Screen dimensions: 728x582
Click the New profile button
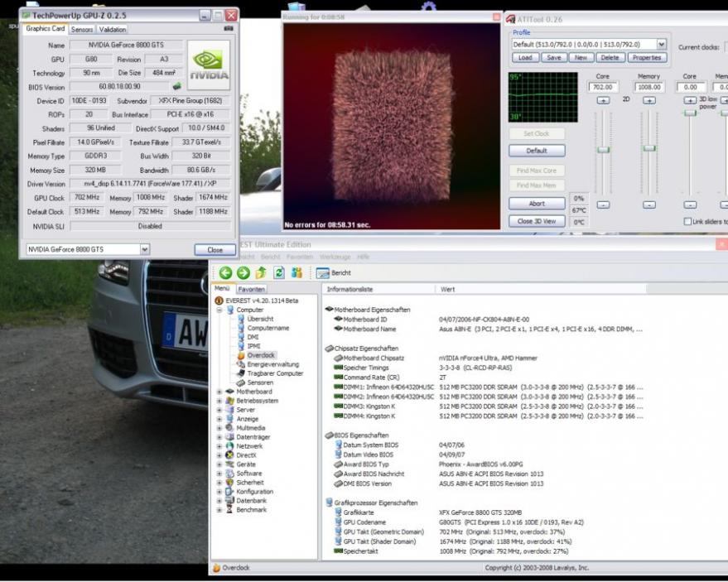[581, 58]
